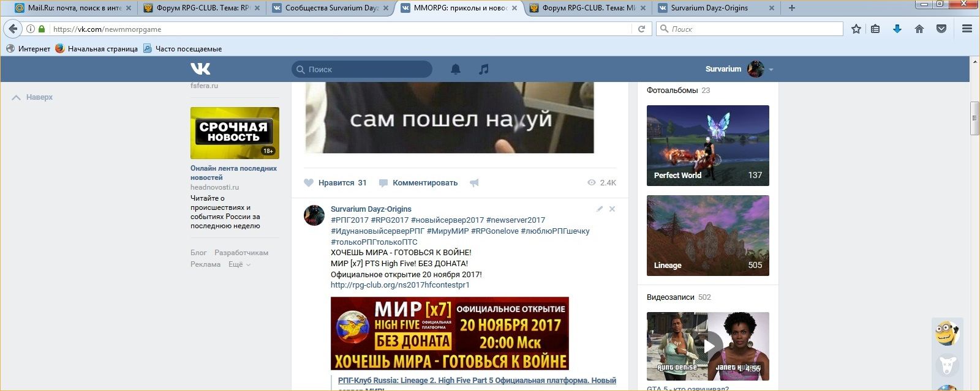Open VK music note icon
The width and height of the screenshot is (980, 391).
pyautogui.click(x=484, y=69)
